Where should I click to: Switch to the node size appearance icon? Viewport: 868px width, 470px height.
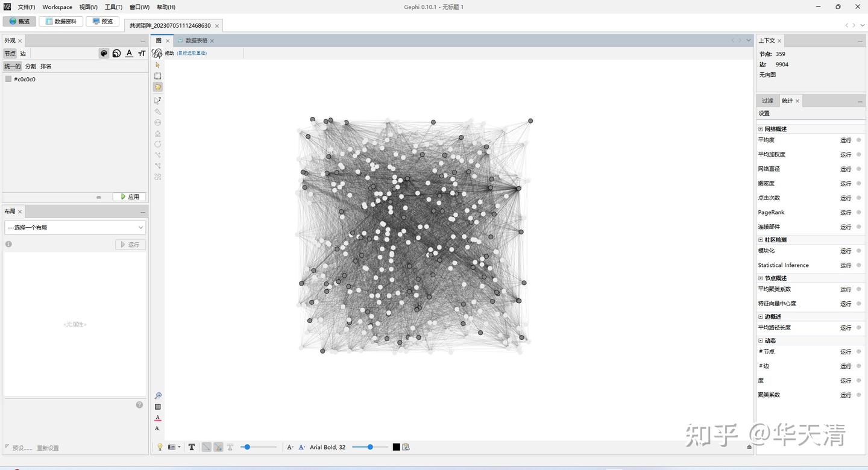click(x=116, y=53)
